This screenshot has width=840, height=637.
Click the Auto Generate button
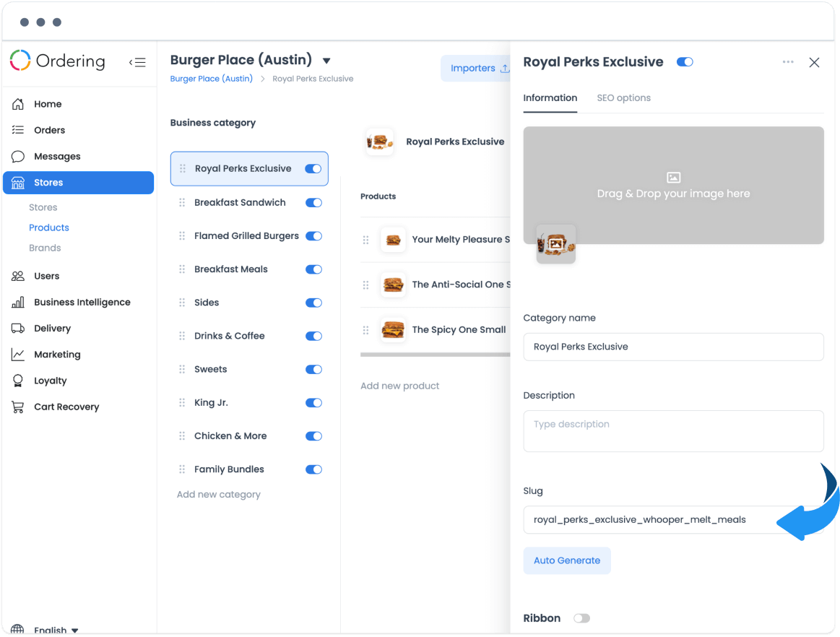pos(567,561)
